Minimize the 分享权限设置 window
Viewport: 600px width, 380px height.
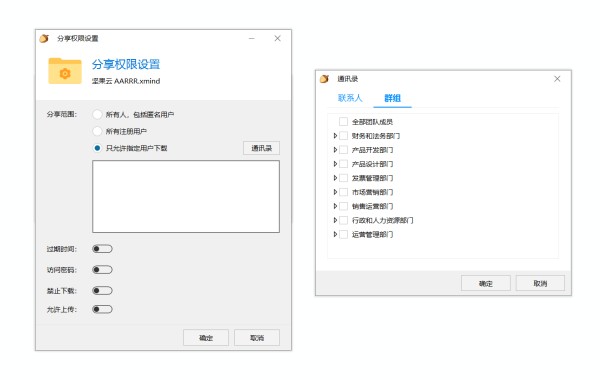[x=251, y=38]
